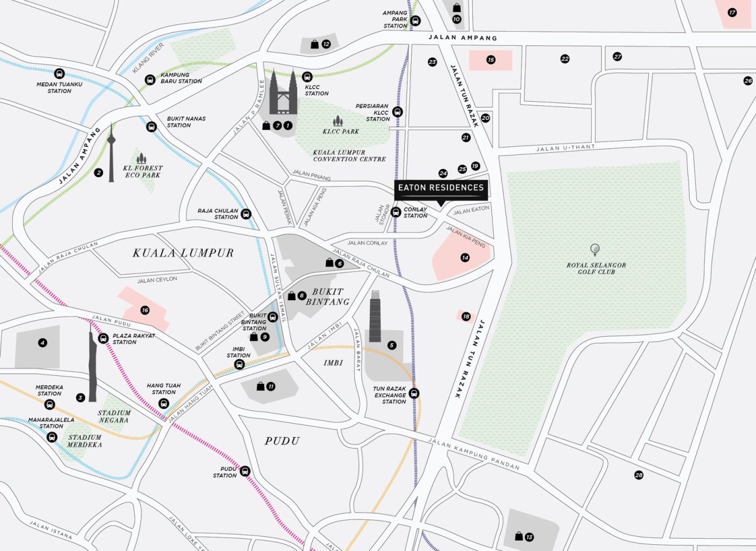Select numbered marker 3 near Merdeka tower
The image size is (756, 551).
click(x=80, y=397)
